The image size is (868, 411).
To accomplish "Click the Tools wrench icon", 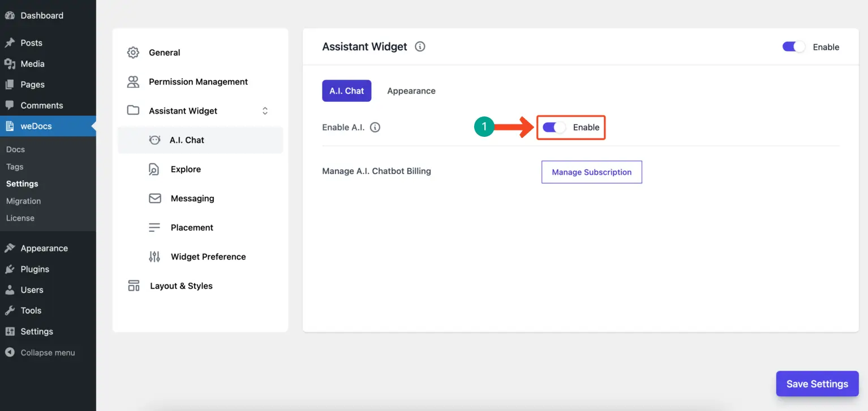I will coord(10,310).
